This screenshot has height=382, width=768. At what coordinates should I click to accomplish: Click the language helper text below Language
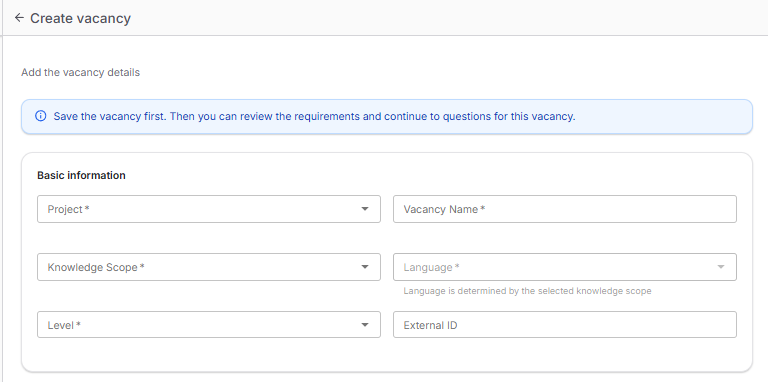528,291
